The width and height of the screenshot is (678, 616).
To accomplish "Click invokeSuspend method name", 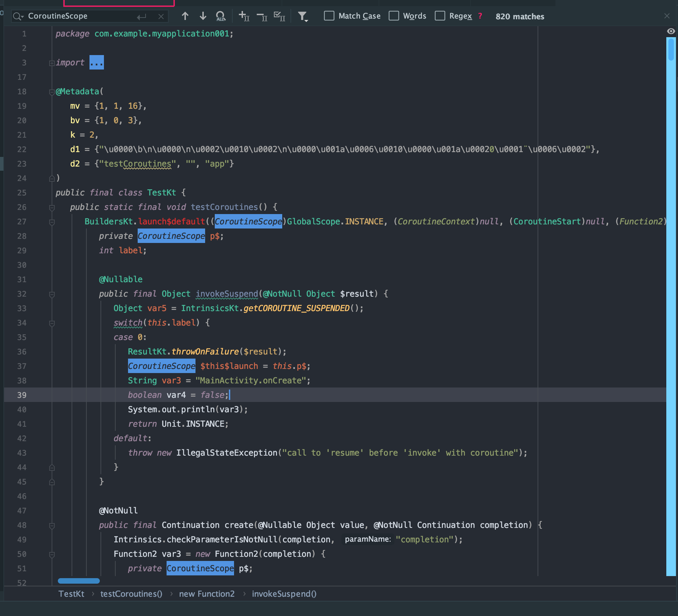I will pos(227,294).
